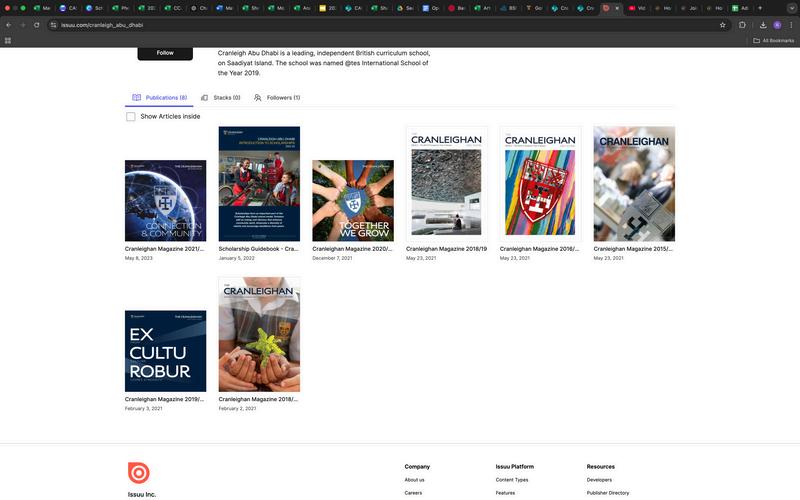
Task: Open About us footer link
Action: coord(414,480)
